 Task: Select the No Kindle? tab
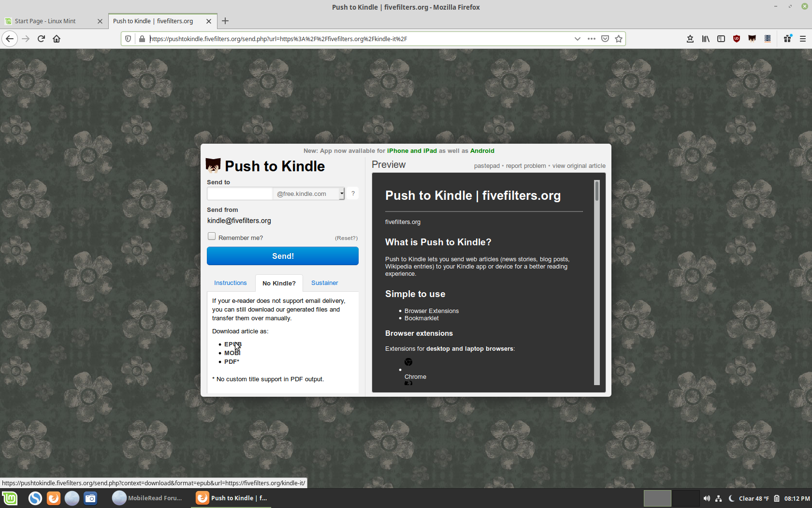(279, 283)
